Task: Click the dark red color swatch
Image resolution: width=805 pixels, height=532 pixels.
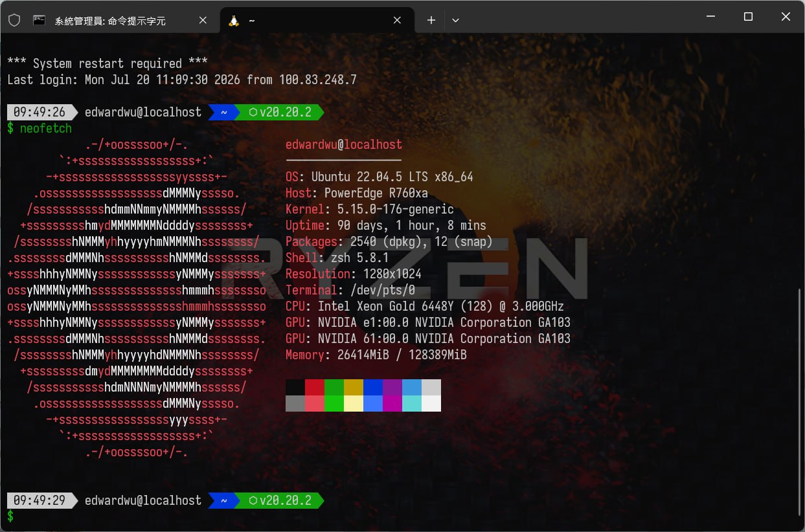Action: 315,387
